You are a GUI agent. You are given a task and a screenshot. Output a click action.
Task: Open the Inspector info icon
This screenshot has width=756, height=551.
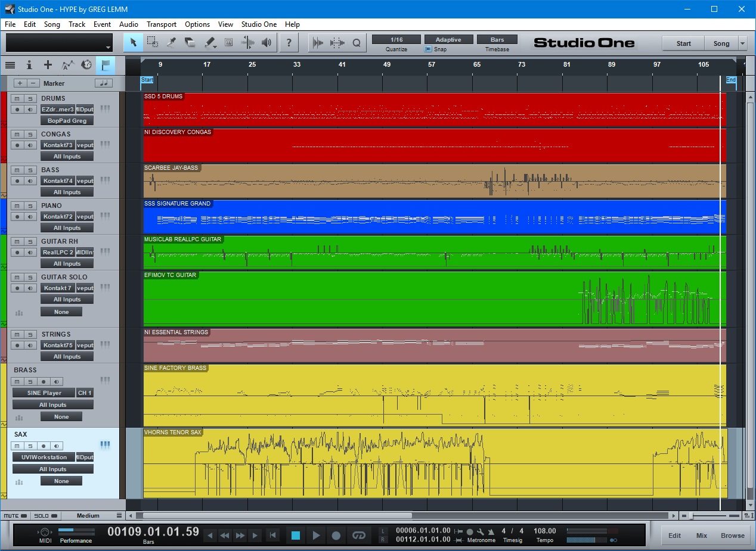[x=29, y=65]
